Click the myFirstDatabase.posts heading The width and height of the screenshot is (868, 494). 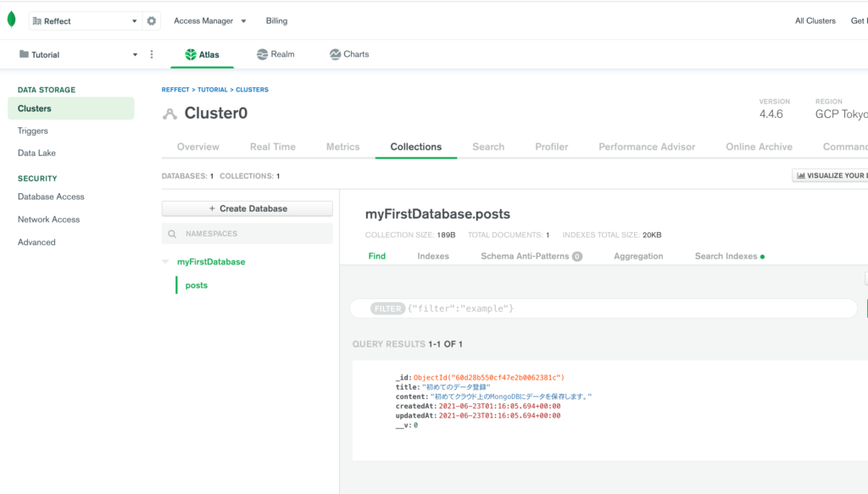tap(437, 214)
